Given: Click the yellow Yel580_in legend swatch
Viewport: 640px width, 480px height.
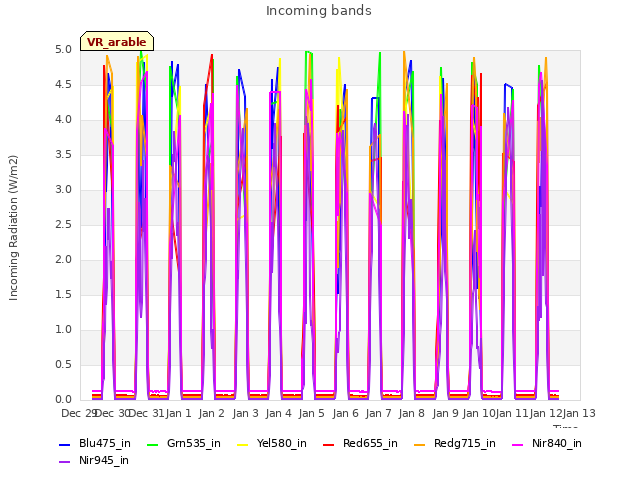Looking at the screenshot, I should pos(243,444).
